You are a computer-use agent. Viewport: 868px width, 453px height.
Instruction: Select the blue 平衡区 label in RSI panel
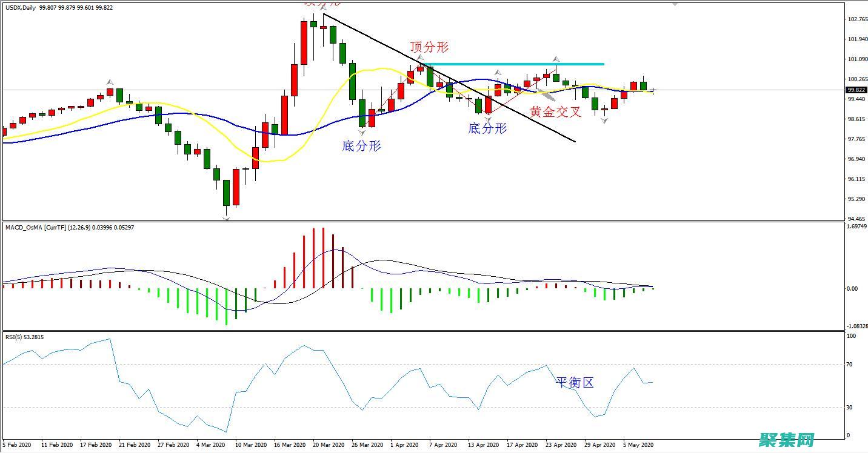pyautogui.click(x=575, y=382)
